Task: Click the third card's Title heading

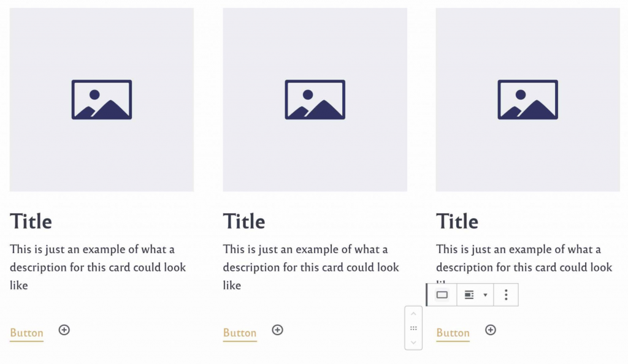Action: (x=457, y=221)
